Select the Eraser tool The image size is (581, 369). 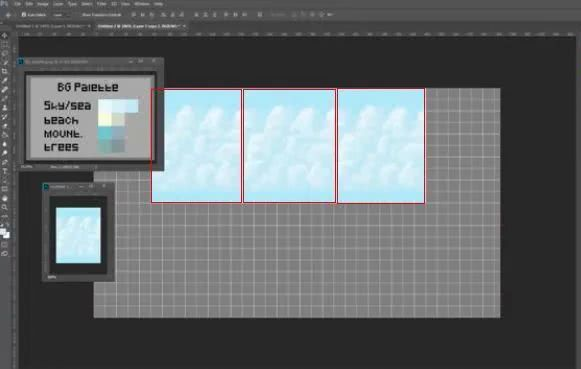(x=5, y=126)
